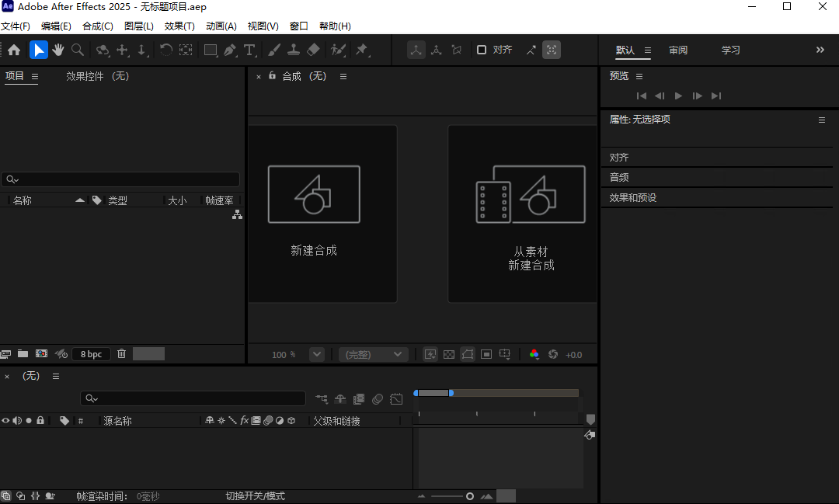Open the timeline panel menu

(56, 376)
